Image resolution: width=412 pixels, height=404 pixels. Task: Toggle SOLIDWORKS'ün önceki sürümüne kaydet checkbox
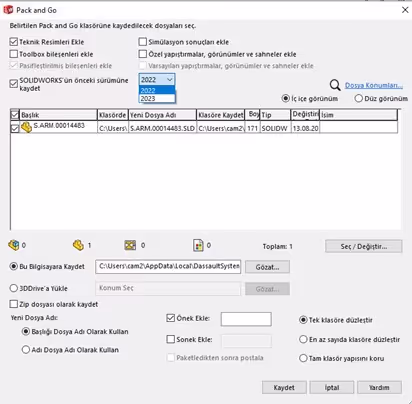tap(14, 84)
